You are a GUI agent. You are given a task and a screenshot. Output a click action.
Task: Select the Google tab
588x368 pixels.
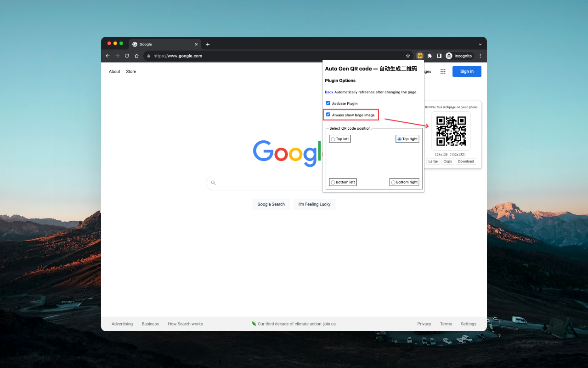164,44
